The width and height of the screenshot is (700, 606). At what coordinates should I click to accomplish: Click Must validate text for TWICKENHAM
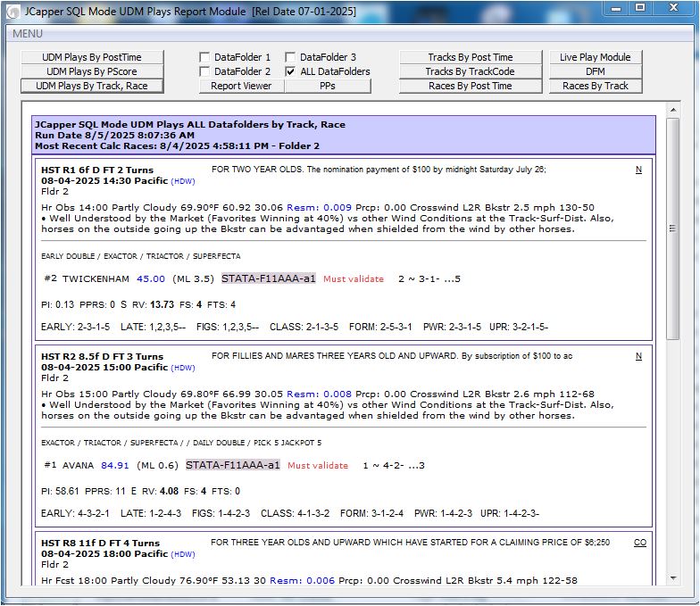click(x=354, y=278)
